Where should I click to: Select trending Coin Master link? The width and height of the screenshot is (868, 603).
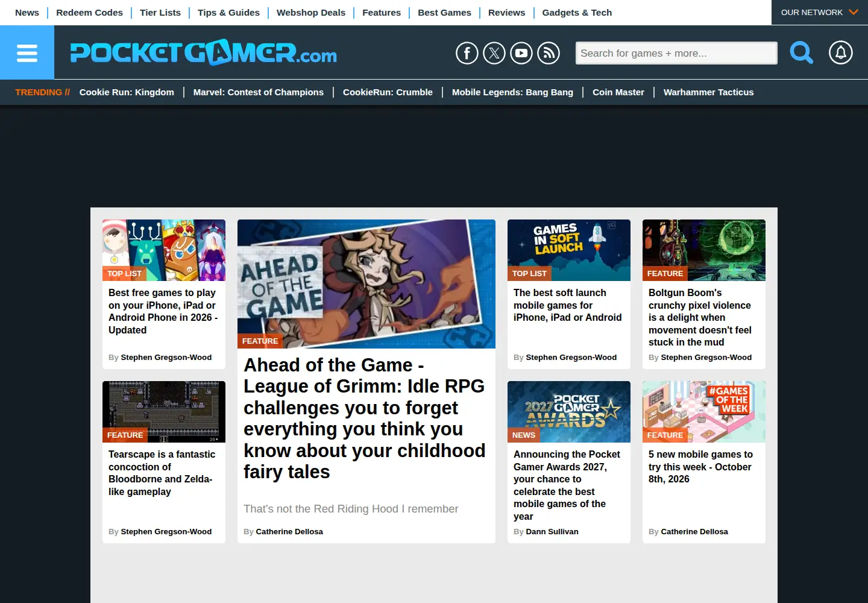[x=618, y=92]
